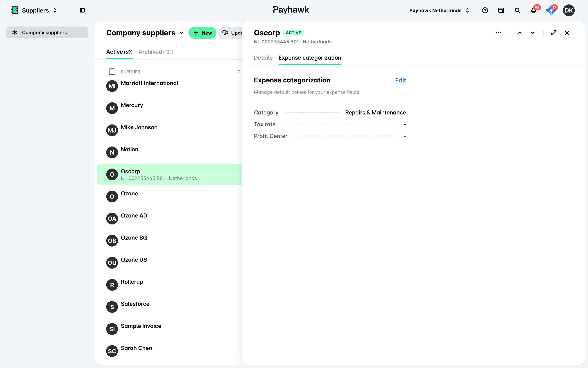Select Ozone US supplier
Image resolution: width=588 pixels, height=368 pixels.
(x=170, y=263)
